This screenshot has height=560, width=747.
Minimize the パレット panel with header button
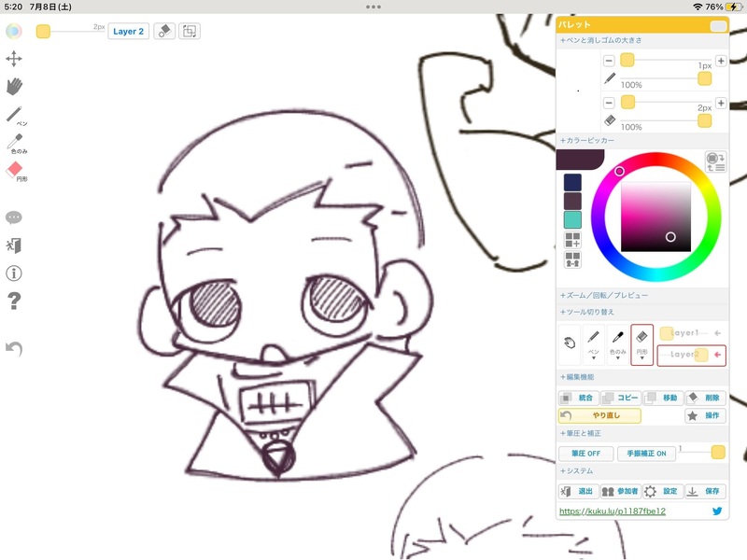pos(718,26)
